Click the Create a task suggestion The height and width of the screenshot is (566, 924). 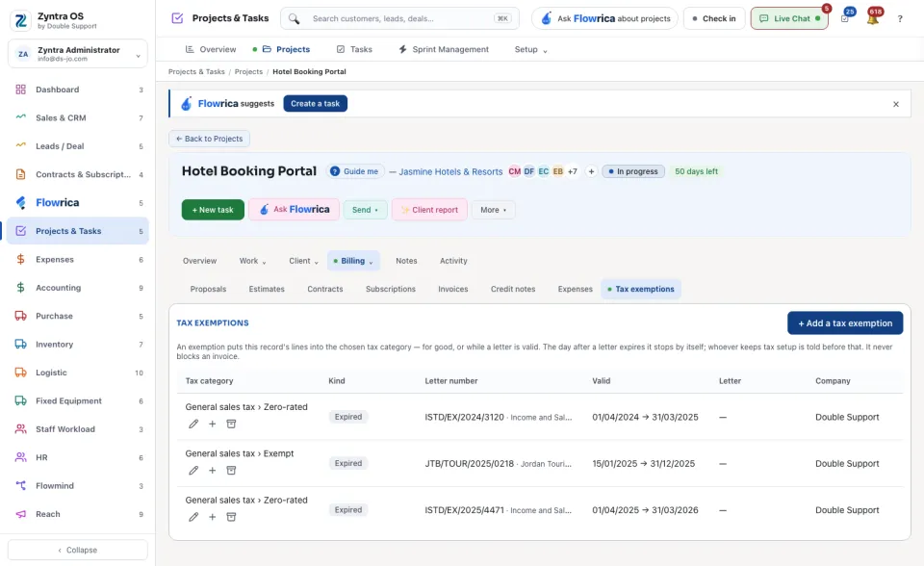[316, 104]
